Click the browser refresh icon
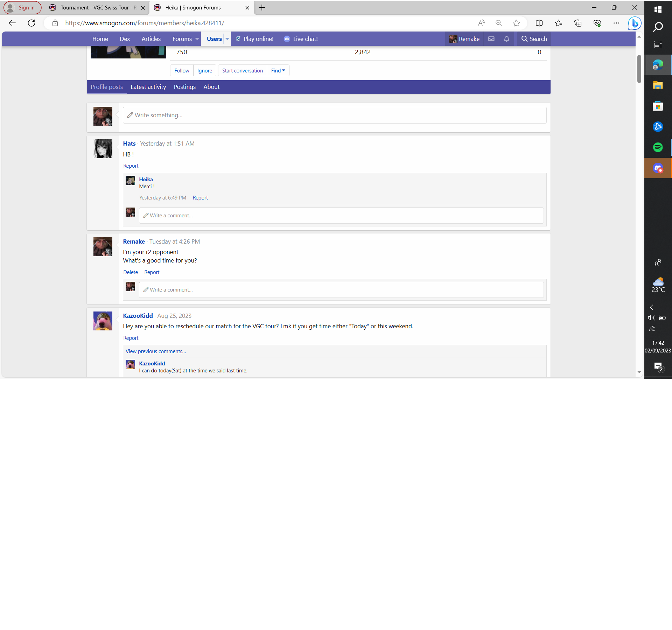 (x=31, y=23)
